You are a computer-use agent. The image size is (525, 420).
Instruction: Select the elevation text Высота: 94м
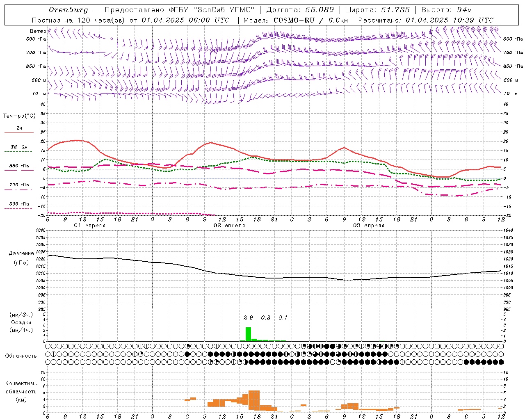click(446, 10)
